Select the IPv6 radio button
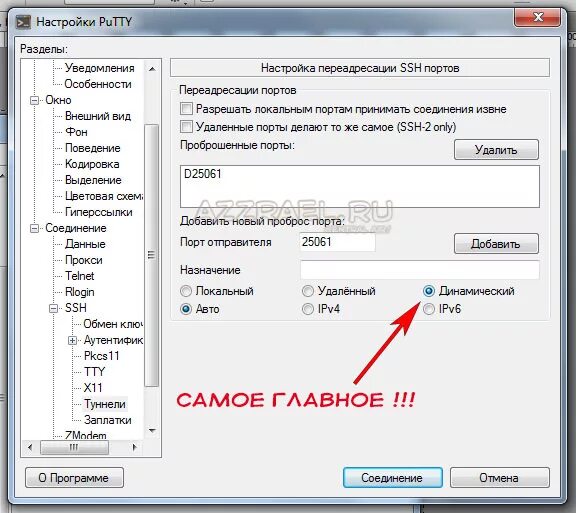Image resolution: width=576 pixels, height=513 pixels. (429, 309)
